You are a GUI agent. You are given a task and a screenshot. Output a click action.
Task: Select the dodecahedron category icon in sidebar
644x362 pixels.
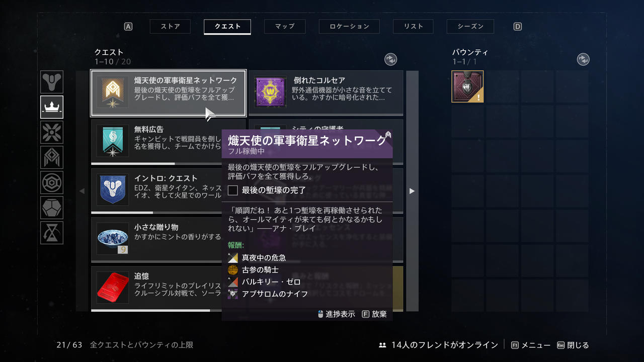coord(52,208)
